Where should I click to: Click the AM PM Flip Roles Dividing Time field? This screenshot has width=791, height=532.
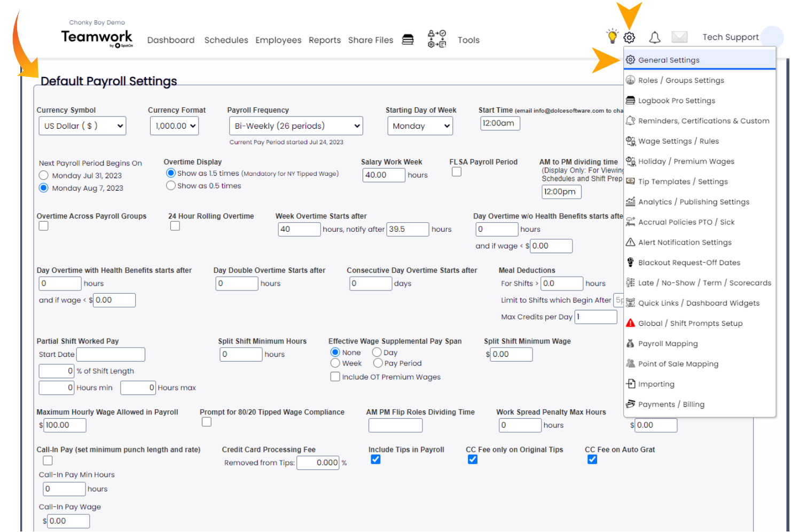click(x=396, y=425)
